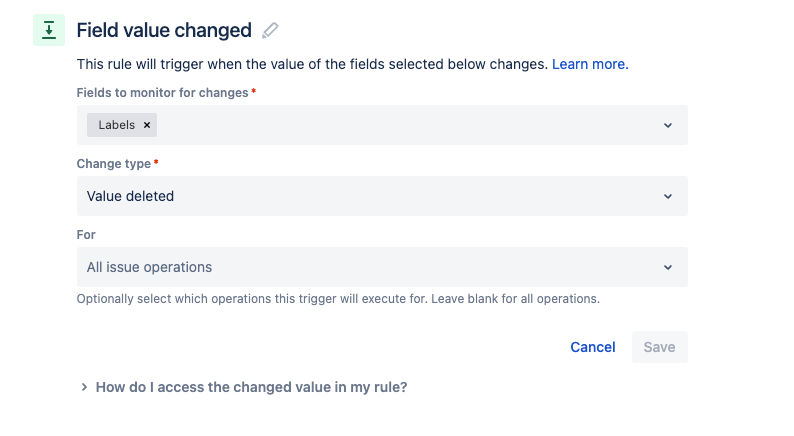Click the pencil edit icon beside the title
This screenshot has height=436, width=794.
(x=270, y=31)
